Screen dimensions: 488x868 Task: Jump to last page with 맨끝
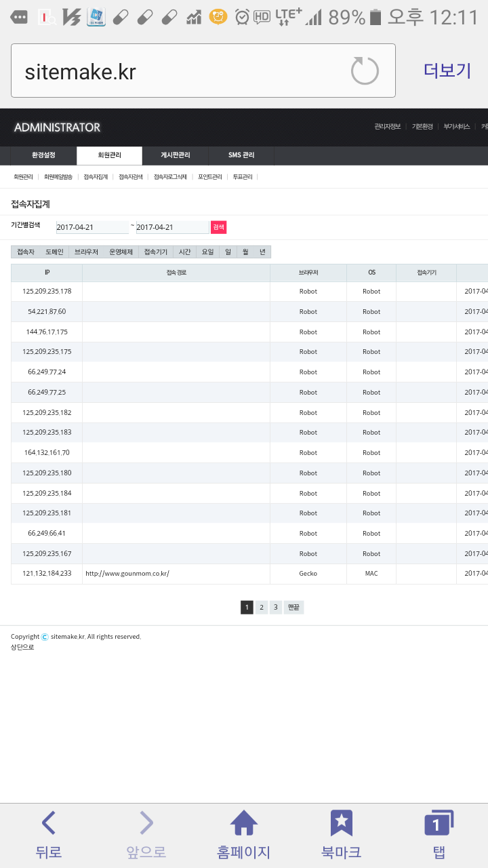[x=293, y=608]
